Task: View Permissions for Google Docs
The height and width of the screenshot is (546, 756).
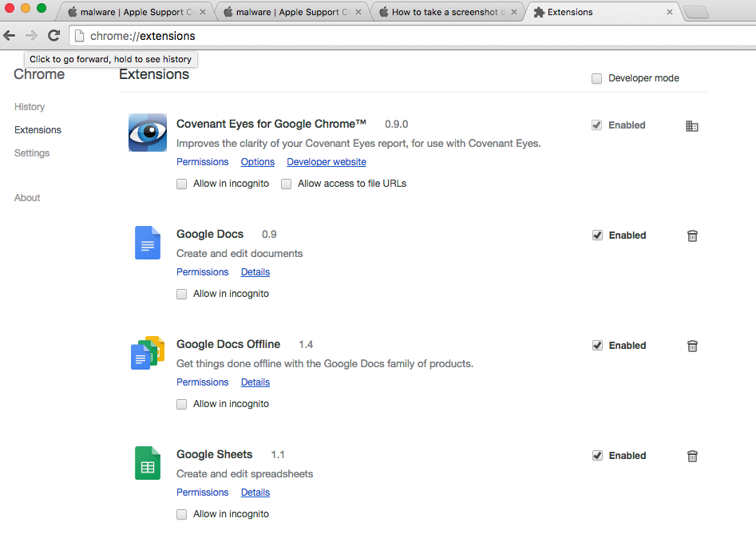Action: pyautogui.click(x=203, y=272)
